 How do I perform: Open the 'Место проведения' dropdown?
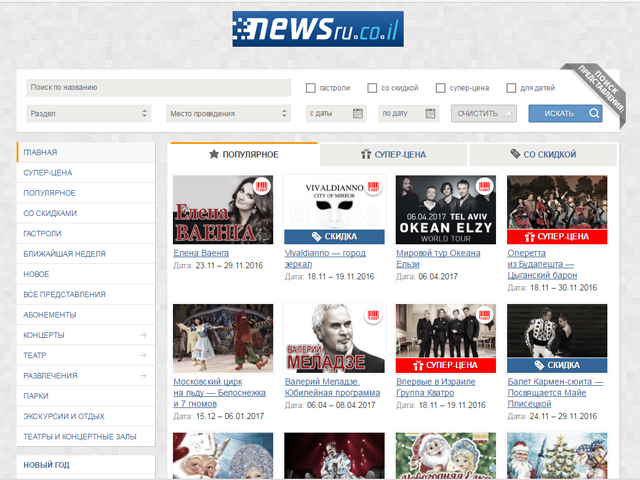point(229,113)
